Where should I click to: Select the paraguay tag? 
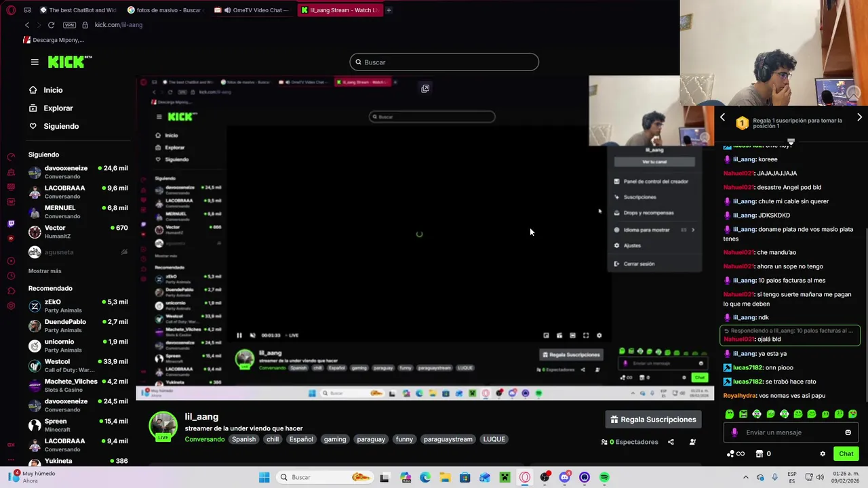pos(371,439)
